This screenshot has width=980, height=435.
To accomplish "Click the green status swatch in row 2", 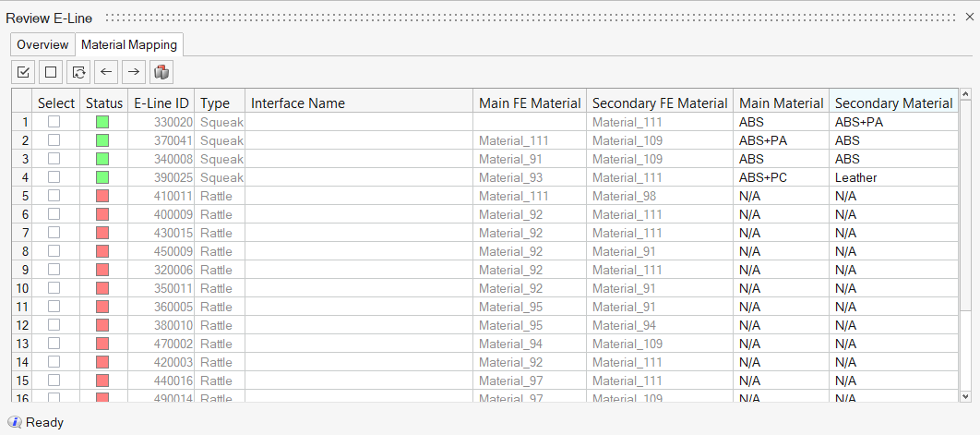I will (x=102, y=140).
